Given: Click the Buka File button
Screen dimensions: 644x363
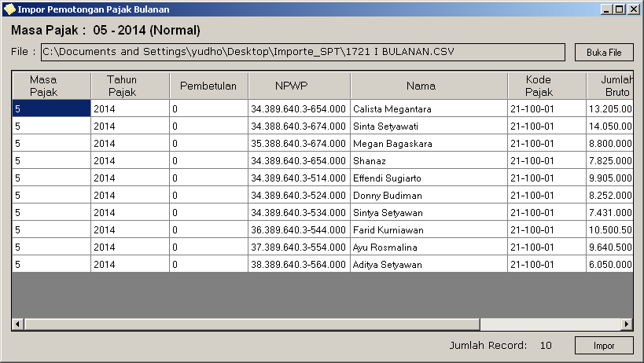Looking at the screenshot, I should coord(604,52).
